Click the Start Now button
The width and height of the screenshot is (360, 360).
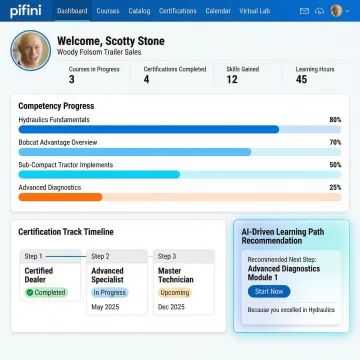(x=269, y=292)
